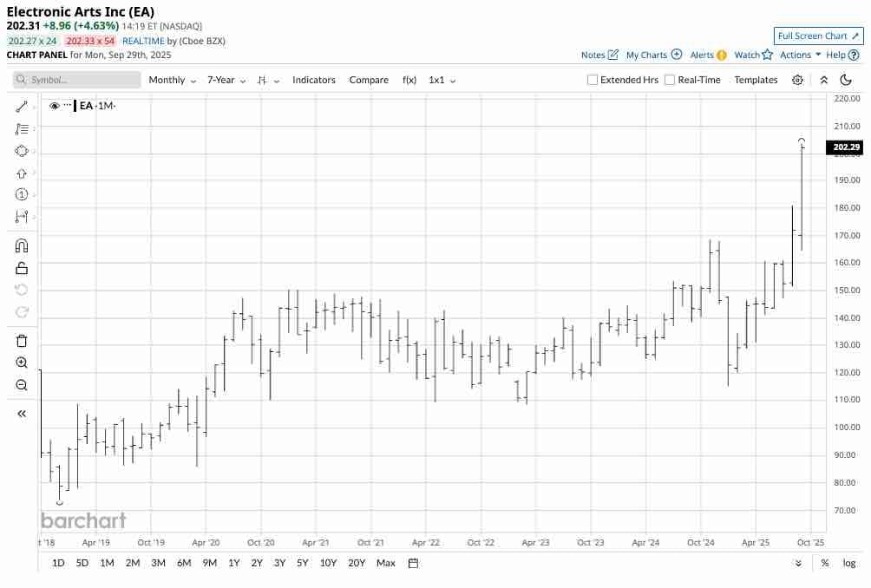871x588 pixels.
Task: Open the Actions dropdown menu
Action: tap(801, 55)
